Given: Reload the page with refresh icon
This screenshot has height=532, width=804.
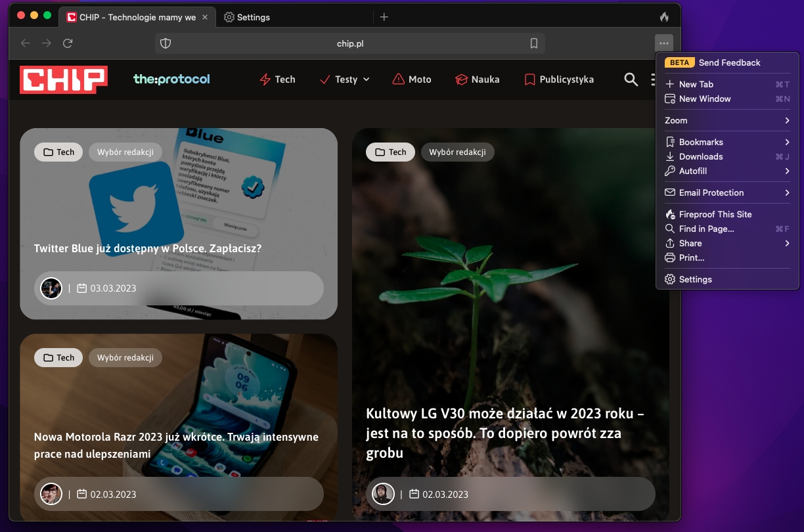Looking at the screenshot, I should point(68,43).
